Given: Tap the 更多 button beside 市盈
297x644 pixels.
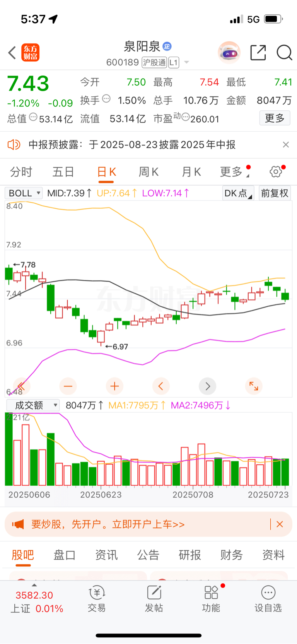Looking at the screenshot, I should point(275,118).
